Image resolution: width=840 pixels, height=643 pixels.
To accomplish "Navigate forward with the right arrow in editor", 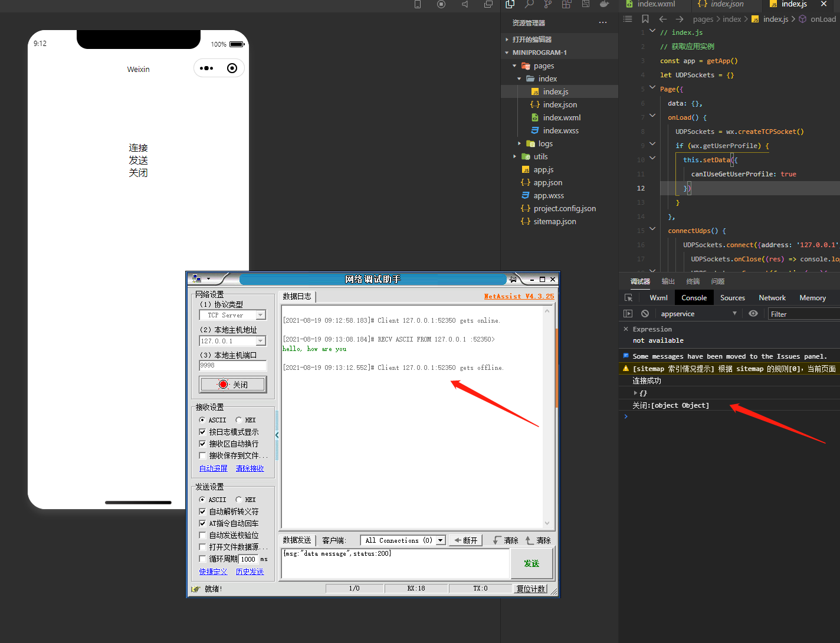I will (x=680, y=19).
